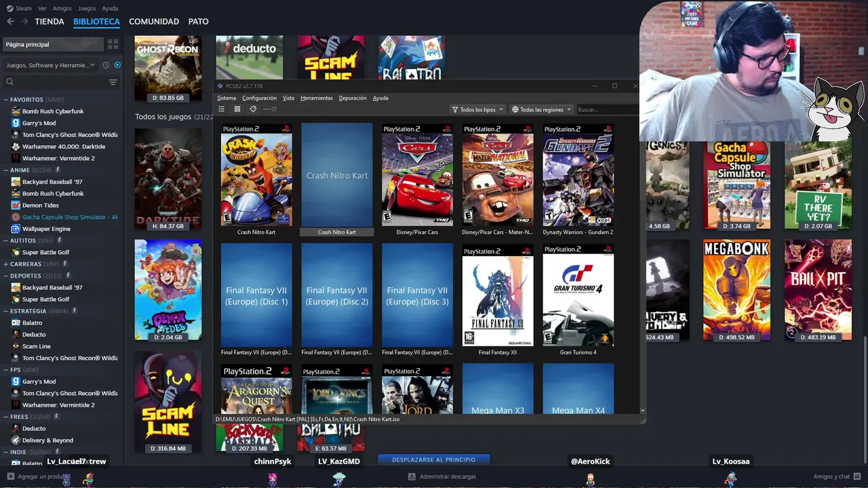Open PCSX2 Sistema menu
The image size is (868, 488).
pyautogui.click(x=226, y=98)
